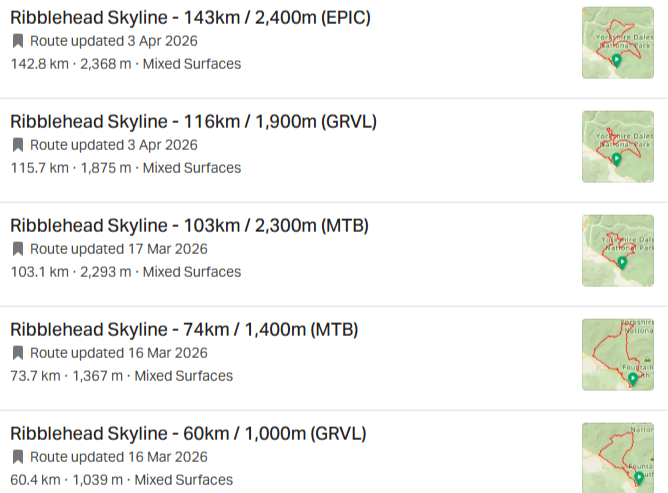This screenshot has height=493, width=668.
Task: Open Ribblehead Skyline 116km GRVL route title
Action: [x=193, y=121]
